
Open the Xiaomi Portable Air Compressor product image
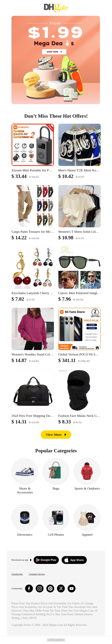[x=33, y=145]
